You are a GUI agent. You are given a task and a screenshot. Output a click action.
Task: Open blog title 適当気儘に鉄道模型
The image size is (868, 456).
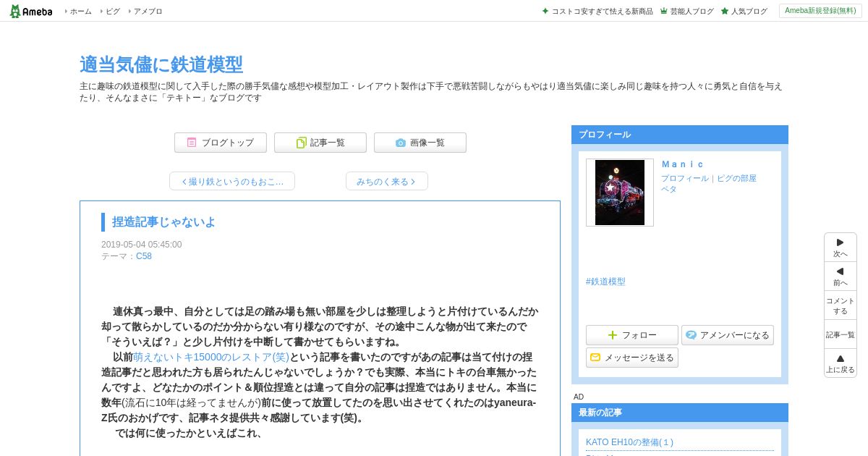pyautogui.click(x=161, y=64)
